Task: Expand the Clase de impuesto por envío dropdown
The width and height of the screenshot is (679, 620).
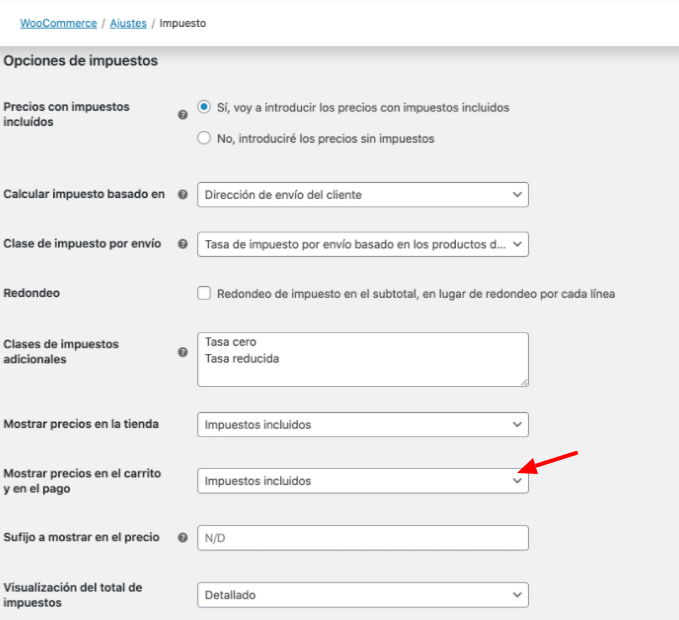Action: (x=363, y=244)
